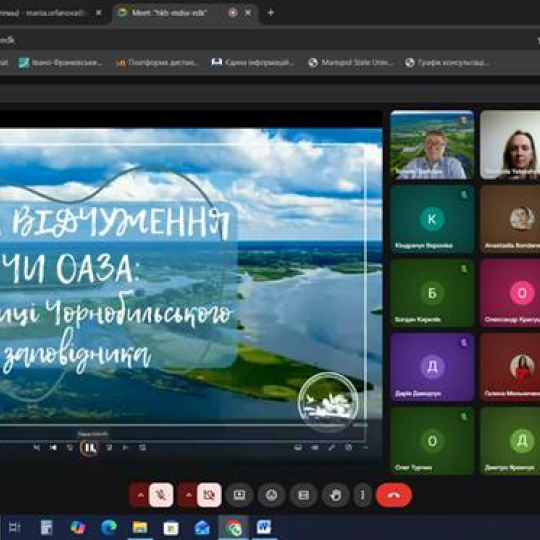540x540 pixels.
Task: Select purple participant tile with letter Д
Action: [432, 367]
